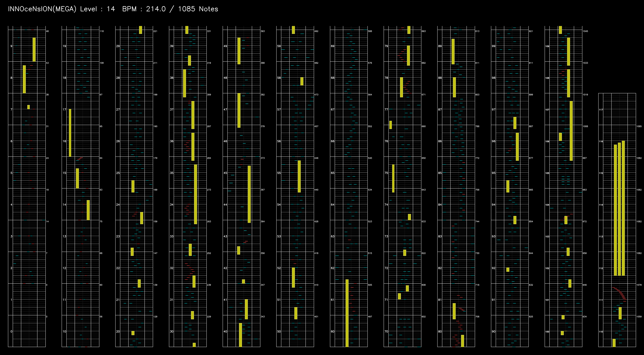Select the hold note in measure 9
Viewport: 644px width, 355px height.
34,49
